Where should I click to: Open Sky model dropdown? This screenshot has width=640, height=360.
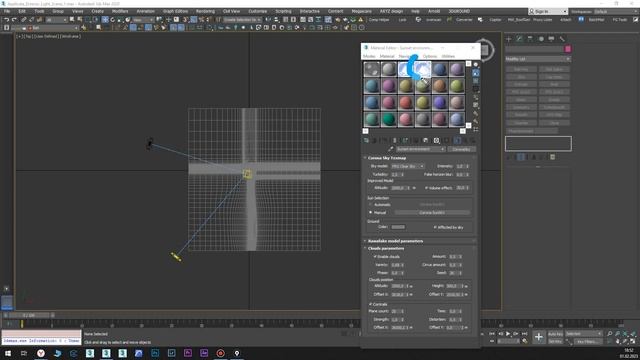[407, 167]
